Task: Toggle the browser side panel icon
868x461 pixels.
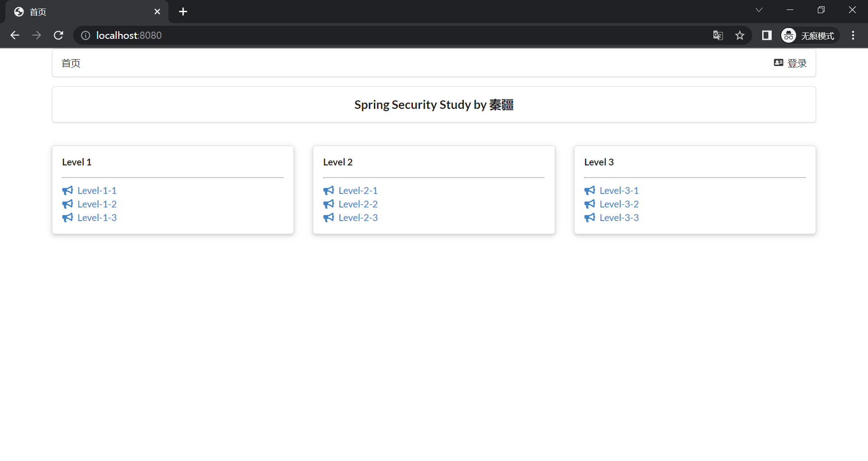Action: tap(767, 35)
